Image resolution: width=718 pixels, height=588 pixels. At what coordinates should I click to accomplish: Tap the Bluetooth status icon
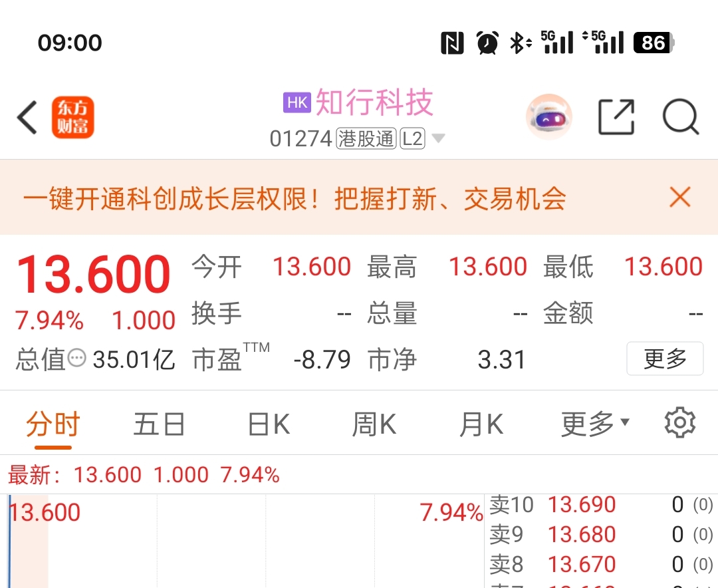pyautogui.click(x=521, y=43)
